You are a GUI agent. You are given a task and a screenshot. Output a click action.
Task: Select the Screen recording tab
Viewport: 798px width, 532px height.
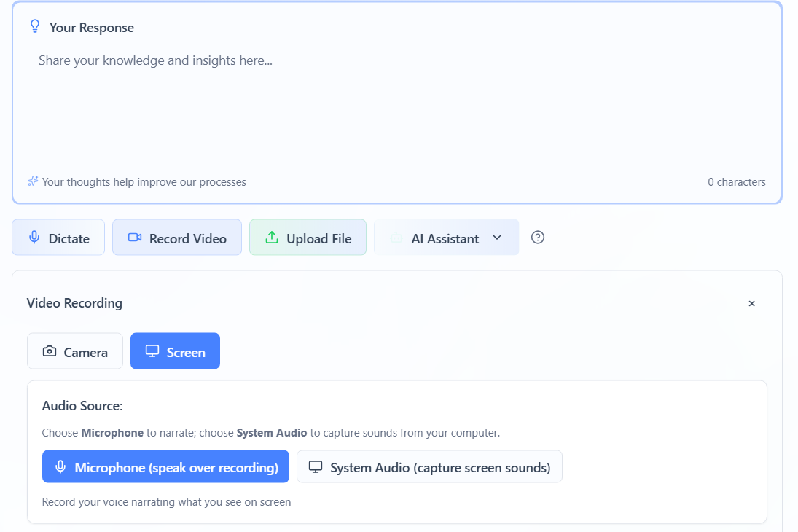tap(175, 351)
